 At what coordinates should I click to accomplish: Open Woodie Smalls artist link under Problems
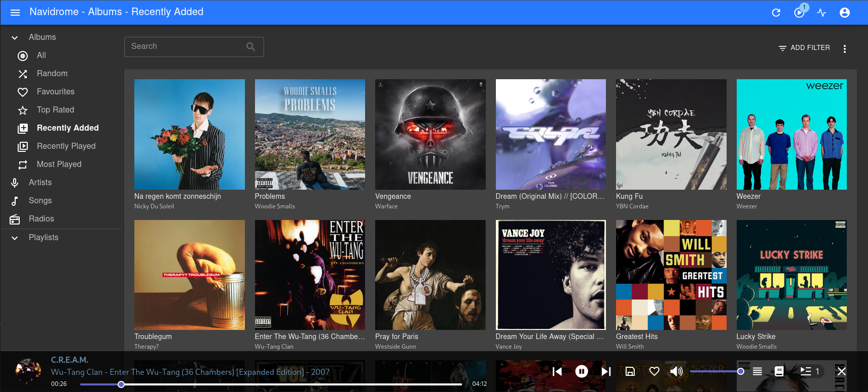pos(275,206)
